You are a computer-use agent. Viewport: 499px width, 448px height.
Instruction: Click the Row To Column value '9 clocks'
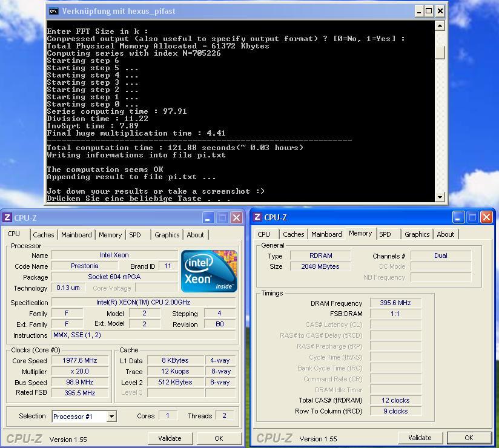395,411
